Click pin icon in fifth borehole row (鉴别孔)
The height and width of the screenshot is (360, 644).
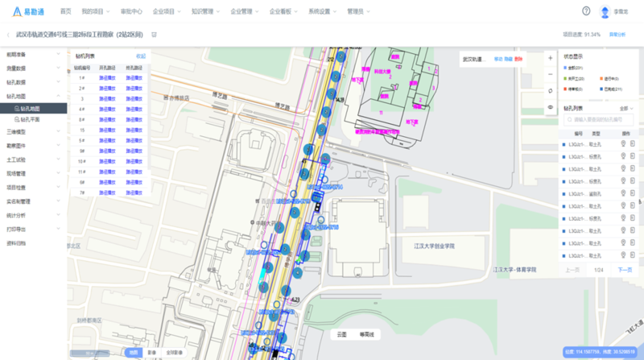point(623,193)
